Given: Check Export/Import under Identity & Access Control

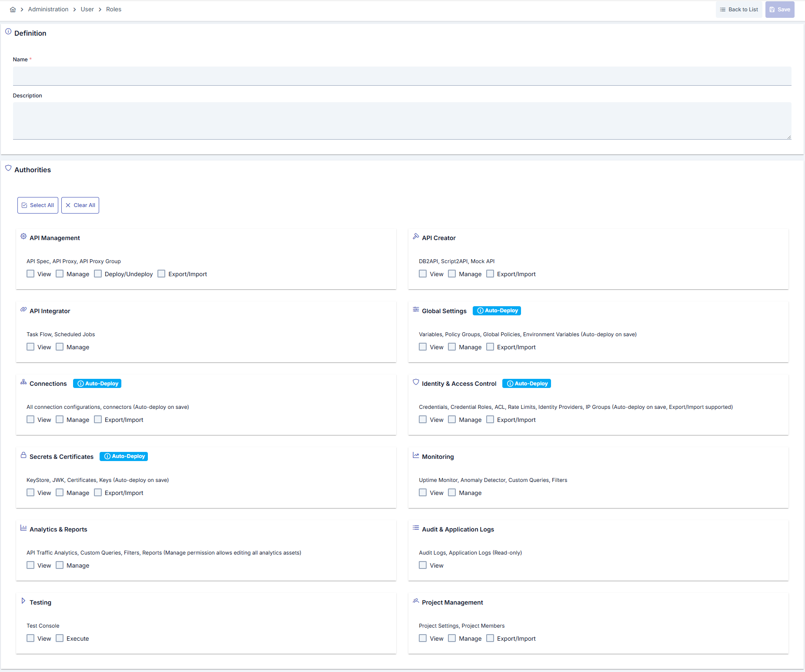Looking at the screenshot, I should pos(490,419).
